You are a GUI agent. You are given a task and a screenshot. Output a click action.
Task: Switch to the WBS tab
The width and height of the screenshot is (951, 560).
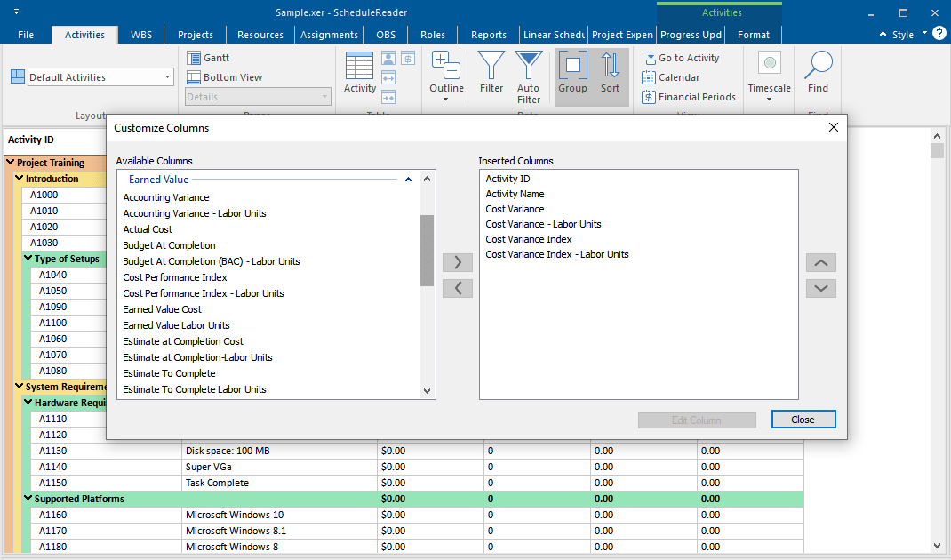(x=141, y=35)
